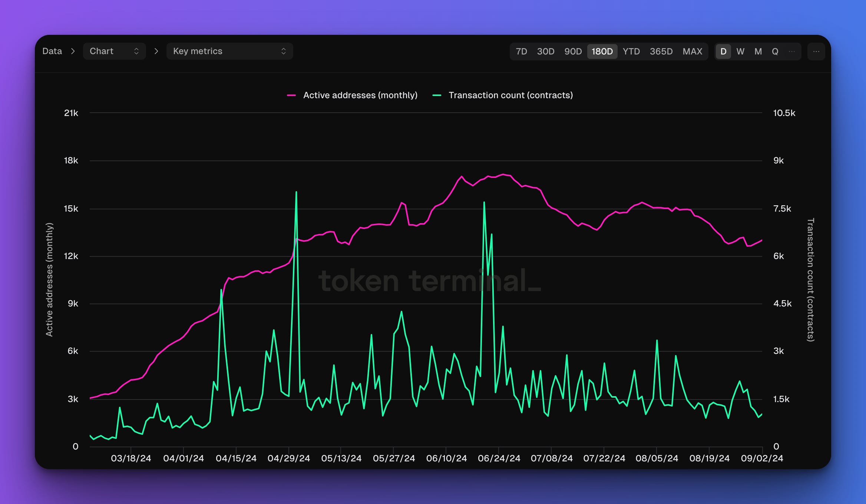
Task: Select the MAX time range
Action: point(693,52)
